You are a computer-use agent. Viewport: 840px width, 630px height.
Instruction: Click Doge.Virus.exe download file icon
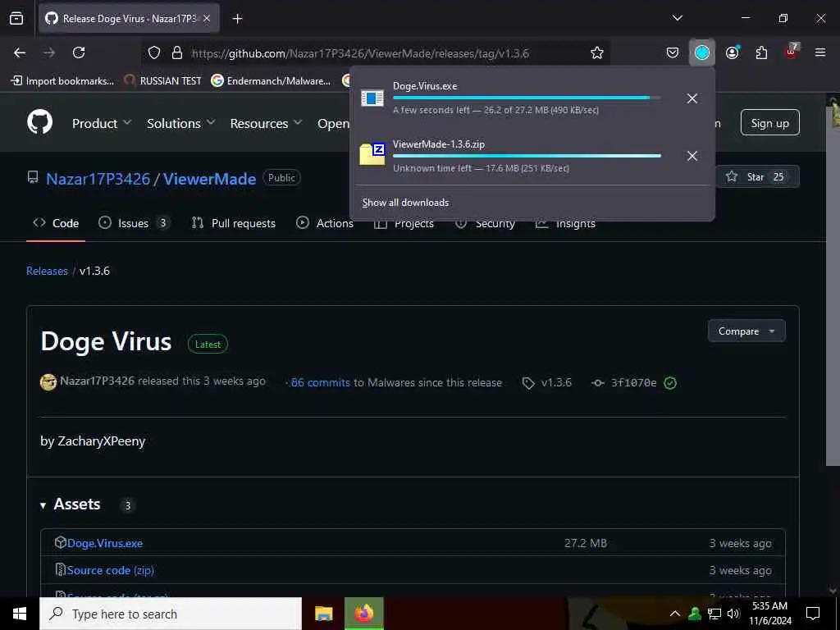click(x=372, y=98)
